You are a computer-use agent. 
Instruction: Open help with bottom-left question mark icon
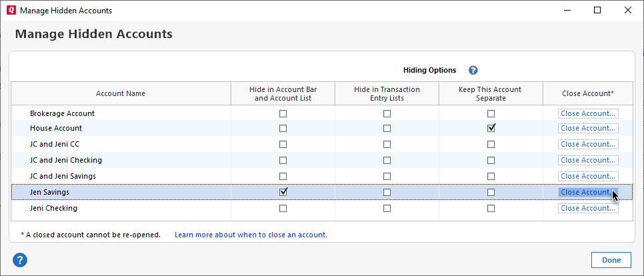tap(19, 260)
